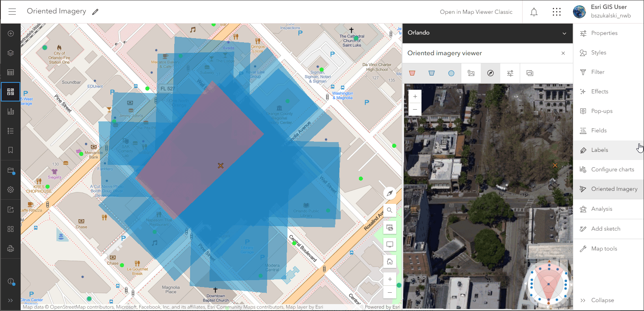Image resolution: width=644 pixels, height=311 pixels.
Task: Open the app launcher grid
Action: [x=557, y=12]
